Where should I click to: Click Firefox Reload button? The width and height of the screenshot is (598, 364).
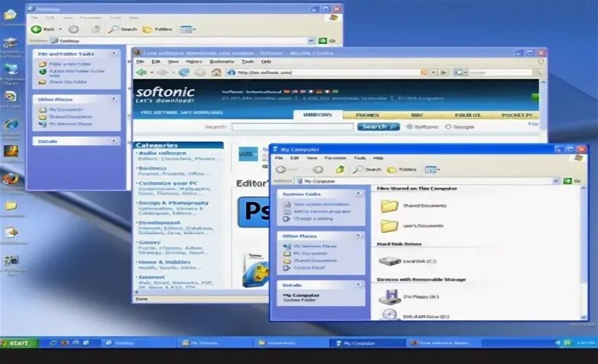tap(184, 72)
